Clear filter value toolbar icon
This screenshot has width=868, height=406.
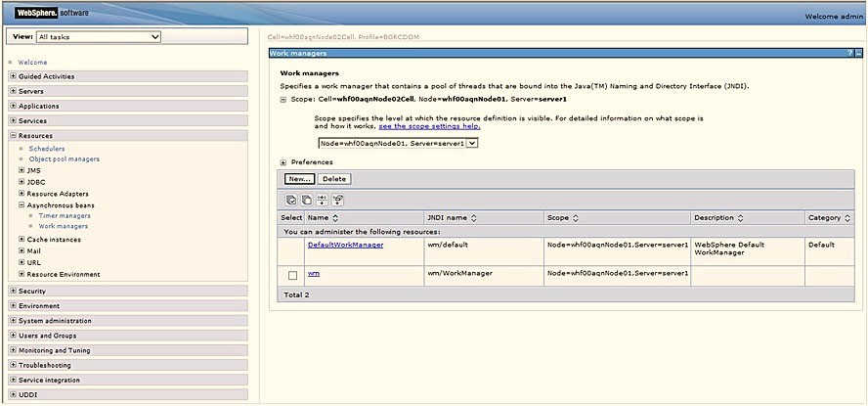tap(337, 200)
